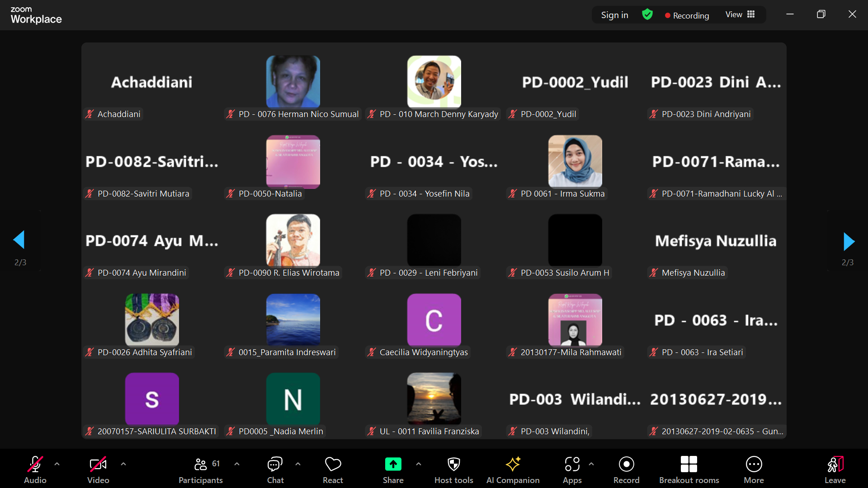Open the Chat panel
Screen dimensions: 868x488
tap(275, 469)
